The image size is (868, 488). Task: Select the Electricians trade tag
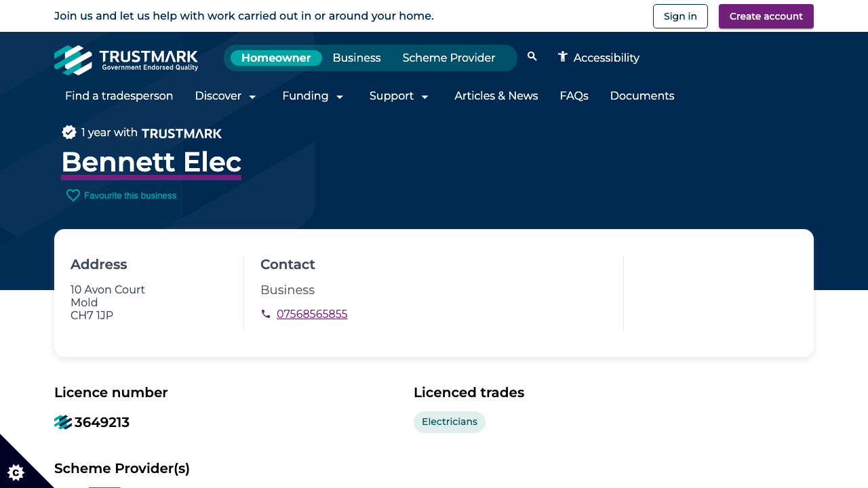click(450, 422)
